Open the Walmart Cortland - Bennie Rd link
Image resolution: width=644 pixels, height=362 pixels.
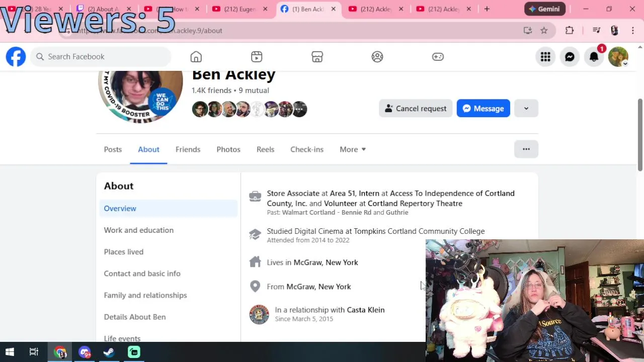click(327, 213)
